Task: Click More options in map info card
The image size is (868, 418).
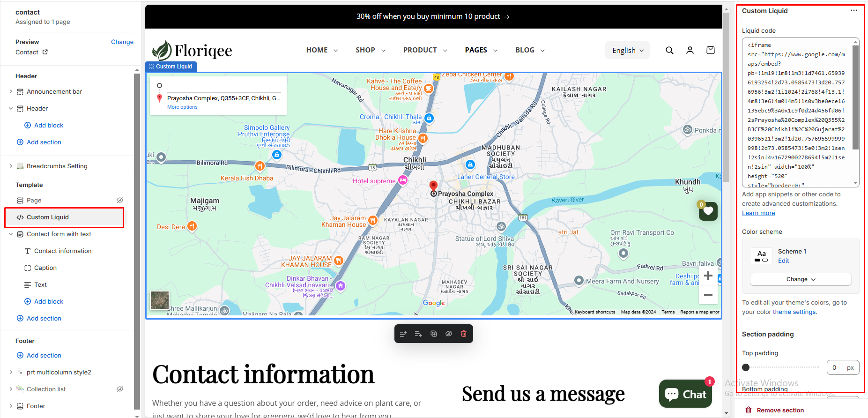Action: [182, 107]
